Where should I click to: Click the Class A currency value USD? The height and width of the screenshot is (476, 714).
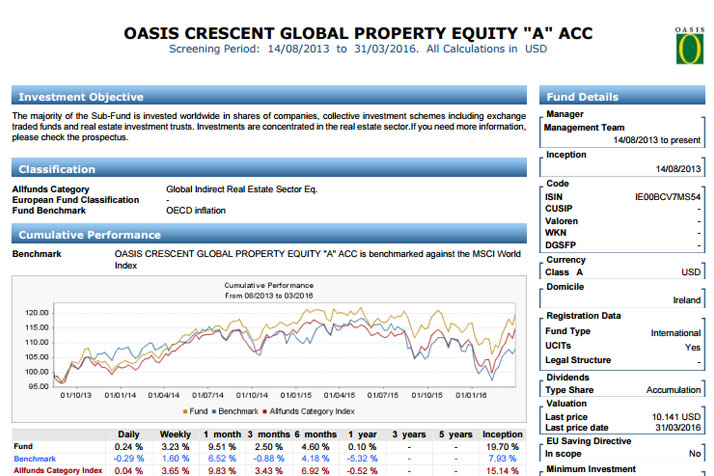point(691,272)
